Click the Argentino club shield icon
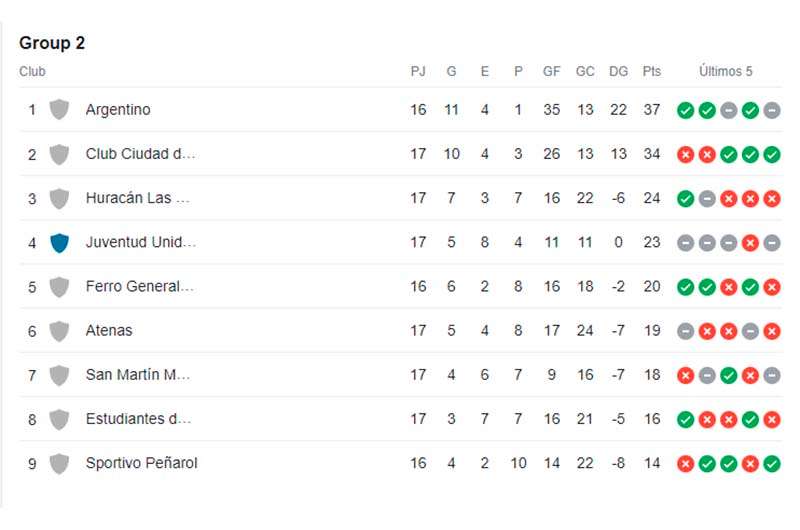The image size is (800, 530). click(x=59, y=110)
